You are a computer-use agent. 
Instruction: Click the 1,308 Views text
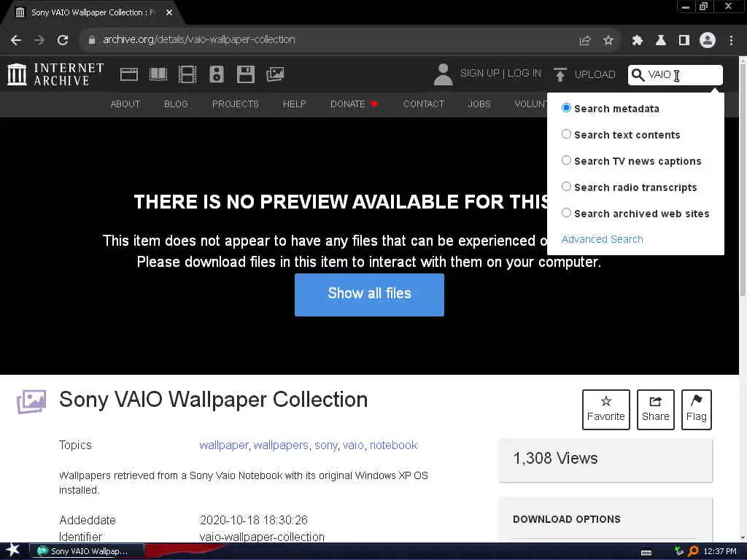click(555, 458)
